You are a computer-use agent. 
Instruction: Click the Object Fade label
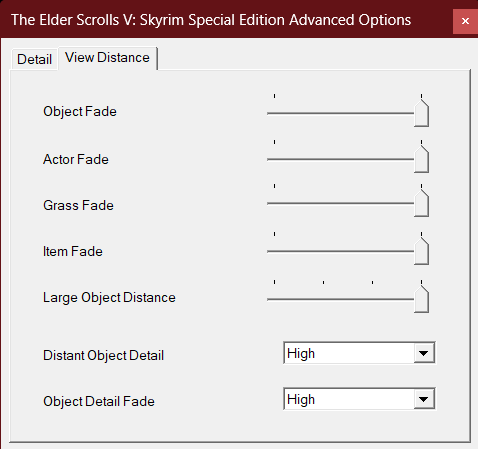point(80,112)
